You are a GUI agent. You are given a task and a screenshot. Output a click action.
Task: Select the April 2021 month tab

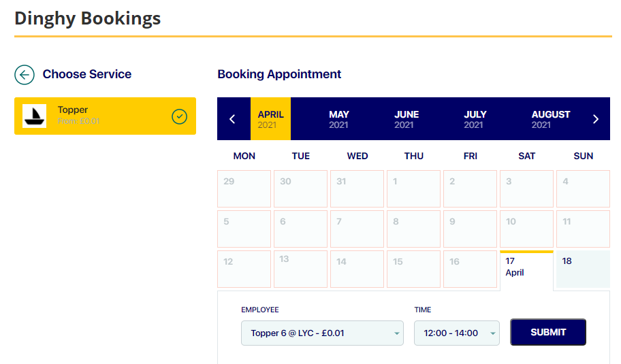tap(270, 119)
